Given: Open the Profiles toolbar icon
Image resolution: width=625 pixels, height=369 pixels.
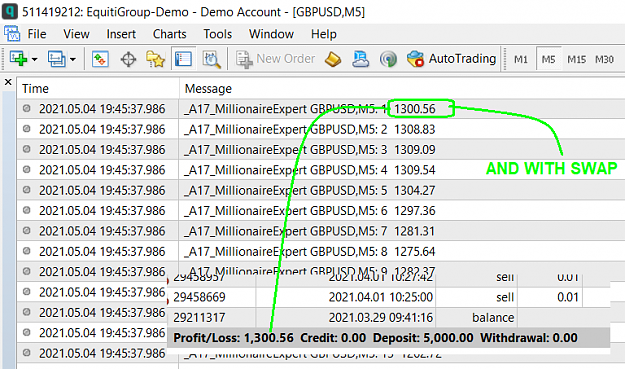Looking at the screenshot, I should point(57,59).
